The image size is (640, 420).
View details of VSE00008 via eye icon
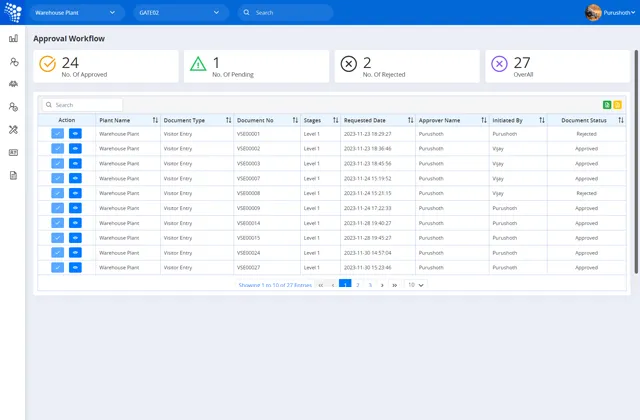pos(75,193)
